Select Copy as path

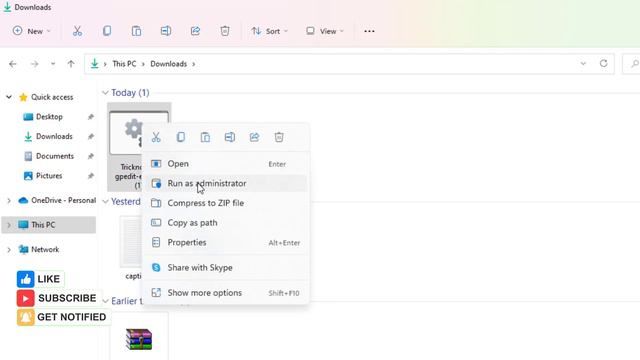coord(226,223)
